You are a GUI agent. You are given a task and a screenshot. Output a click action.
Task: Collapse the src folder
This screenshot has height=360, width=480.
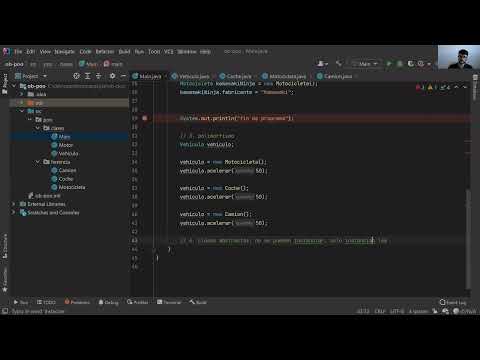pyautogui.click(x=22, y=111)
